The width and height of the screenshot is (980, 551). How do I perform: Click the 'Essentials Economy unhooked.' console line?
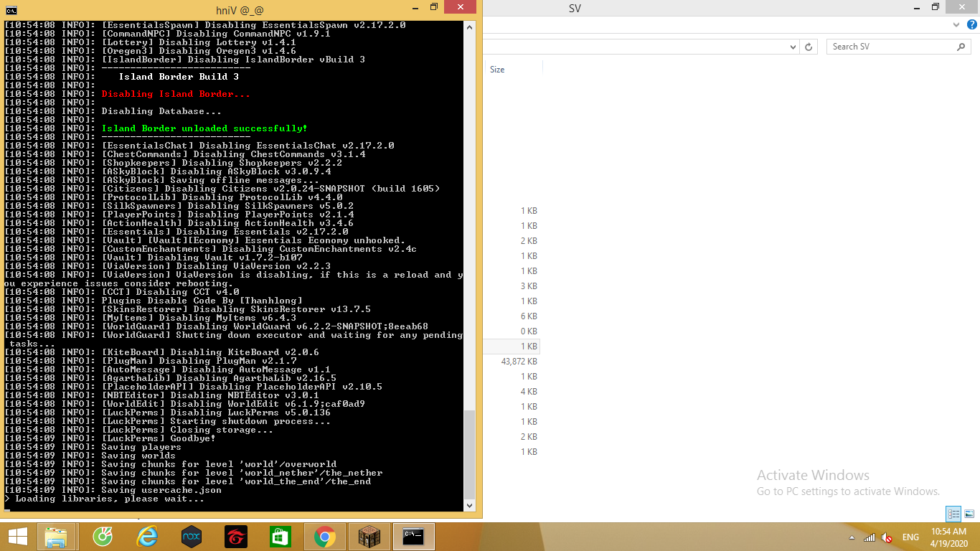[325, 240]
